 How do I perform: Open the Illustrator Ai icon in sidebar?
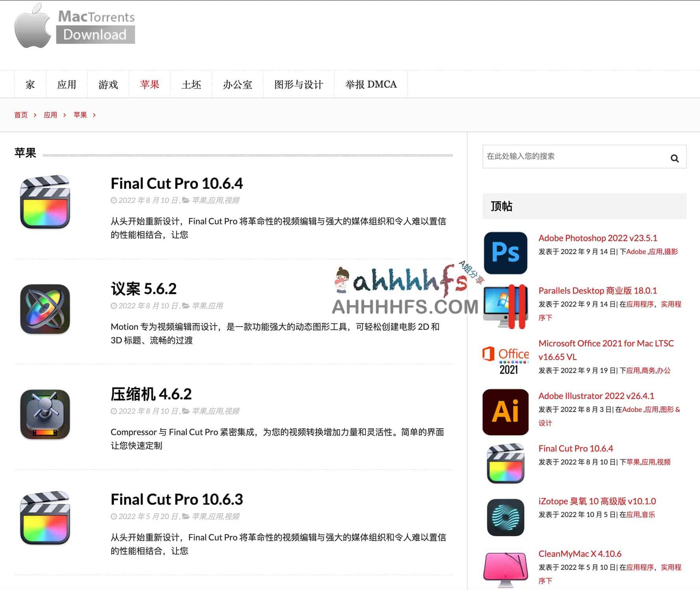(x=506, y=412)
